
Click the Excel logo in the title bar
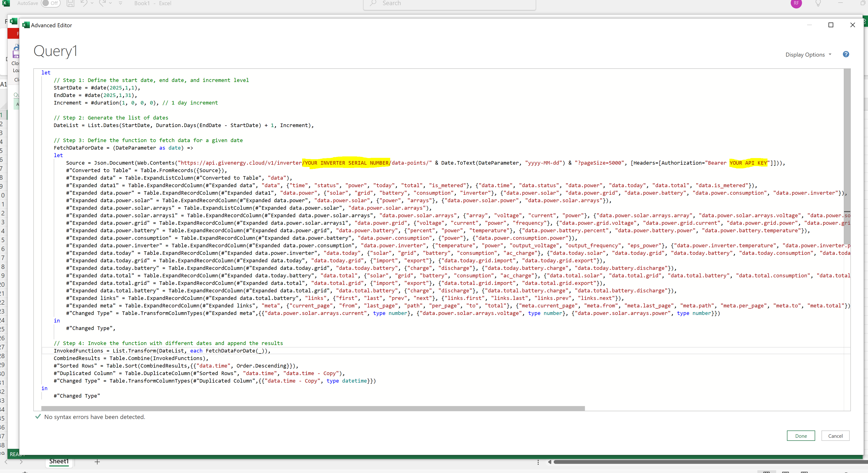(x=6, y=3)
